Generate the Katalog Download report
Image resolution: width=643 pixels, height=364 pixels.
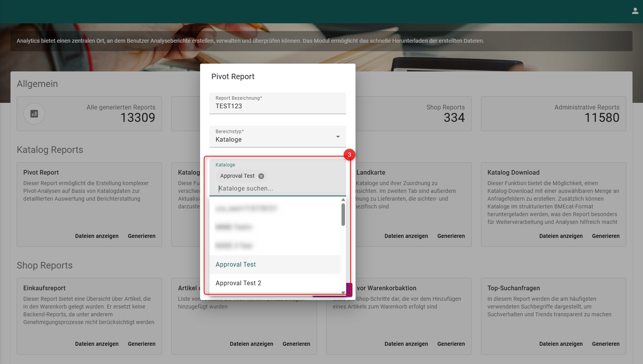(x=606, y=236)
